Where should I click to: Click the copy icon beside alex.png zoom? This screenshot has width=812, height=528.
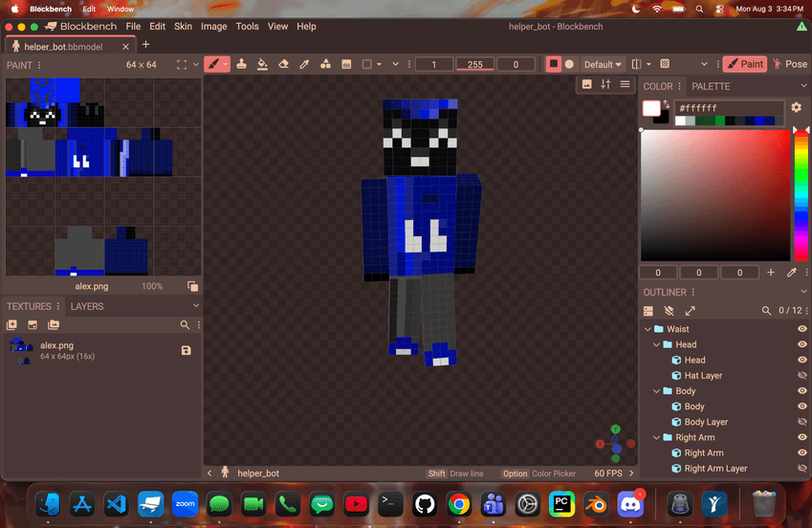click(192, 286)
